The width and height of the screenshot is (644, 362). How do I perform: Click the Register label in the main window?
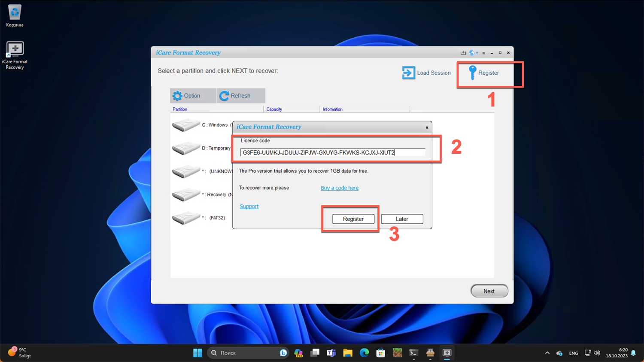pos(489,73)
